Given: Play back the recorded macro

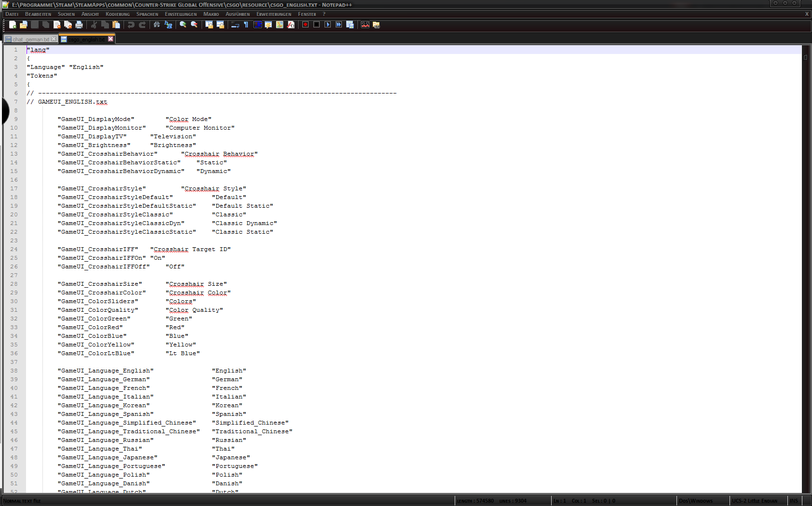Looking at the screenshot, I should tap(327, 25).
